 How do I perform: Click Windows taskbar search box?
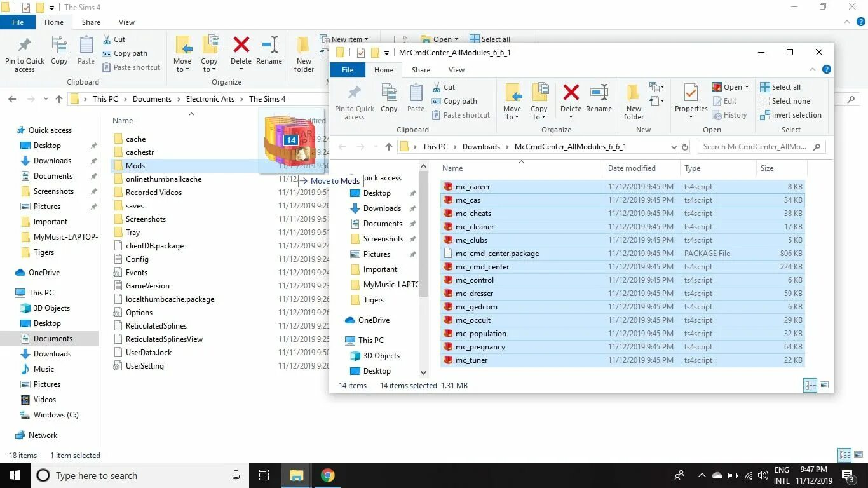tap(140, 475)
